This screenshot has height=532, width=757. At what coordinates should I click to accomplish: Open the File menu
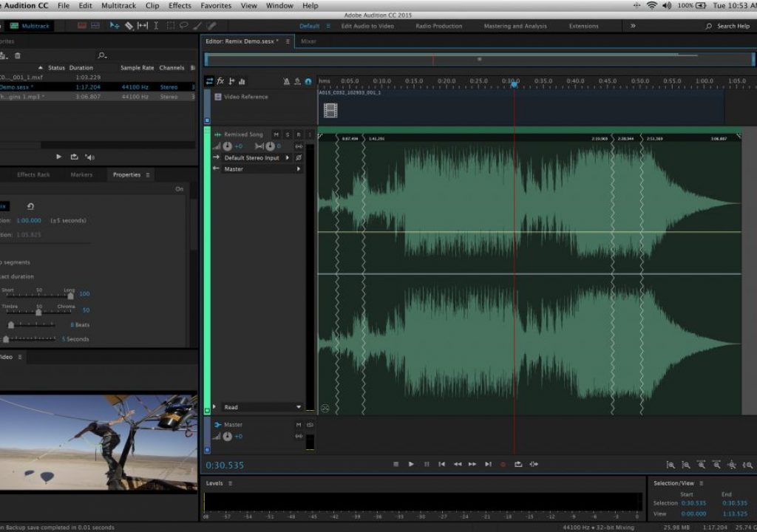click(64, 6)
